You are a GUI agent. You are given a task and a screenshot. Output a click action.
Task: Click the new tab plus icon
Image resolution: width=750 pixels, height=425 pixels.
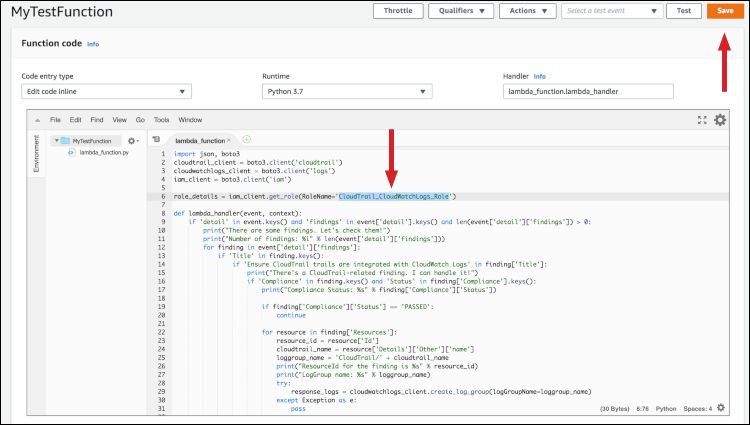(x=247, y=140)
